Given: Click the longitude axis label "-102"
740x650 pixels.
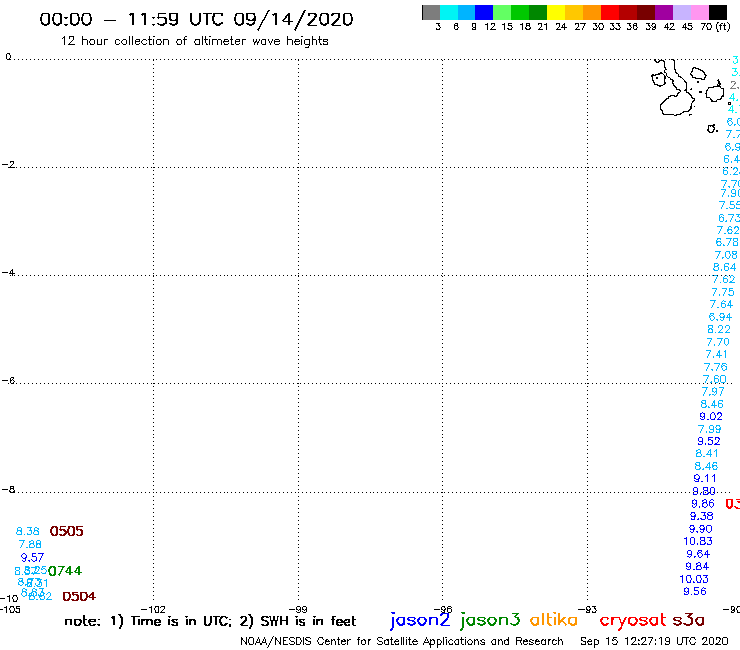Looking at the screenshot, I should pyautogui.click(x=153, y=609).
